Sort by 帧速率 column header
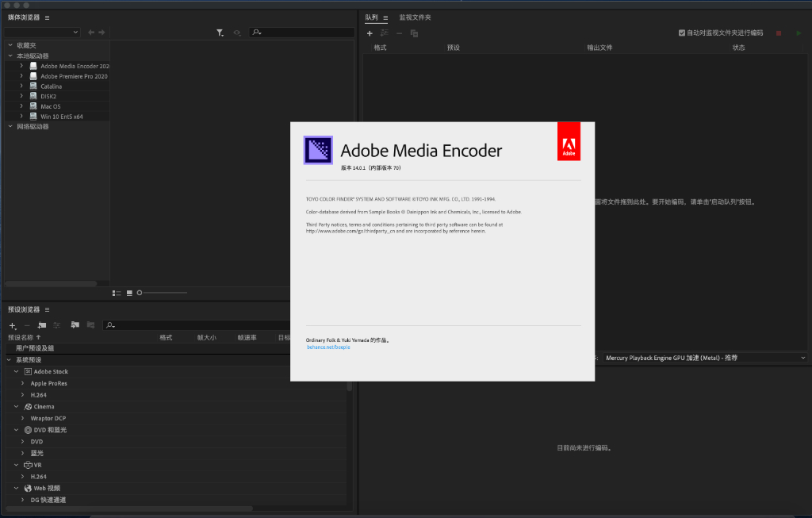The width and height of the screenshot is (812, 518). tap(247, 337)
